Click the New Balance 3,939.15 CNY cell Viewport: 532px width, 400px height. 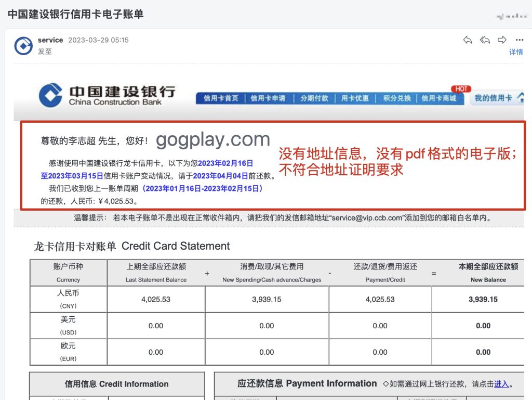[483, 299]
